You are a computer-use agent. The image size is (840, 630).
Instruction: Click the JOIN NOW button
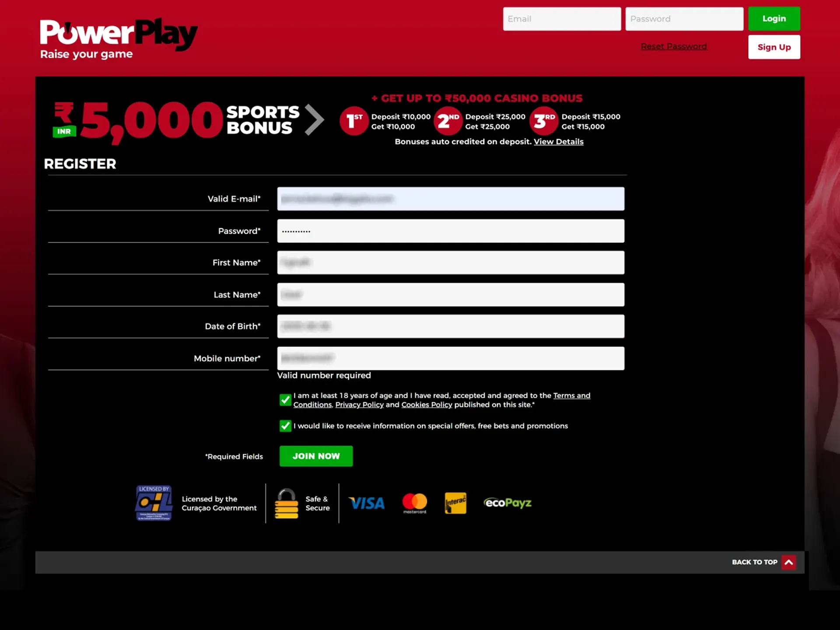[316, 455]
